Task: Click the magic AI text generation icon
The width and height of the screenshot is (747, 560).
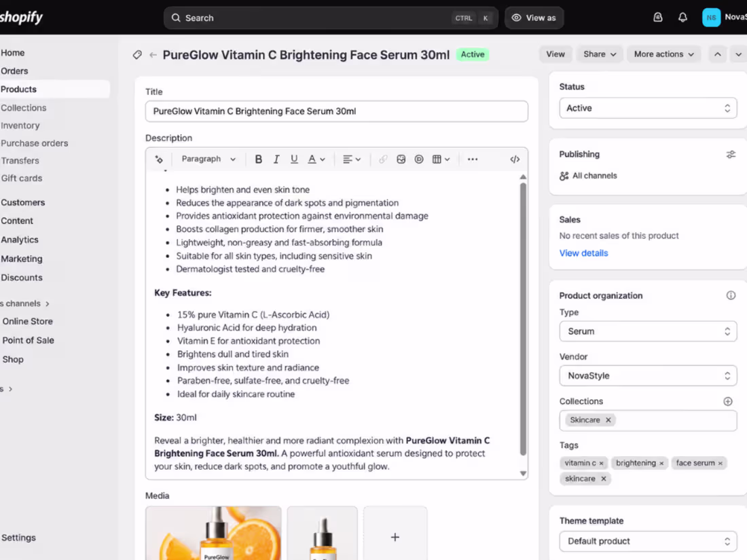Action: tap(159, 159)
